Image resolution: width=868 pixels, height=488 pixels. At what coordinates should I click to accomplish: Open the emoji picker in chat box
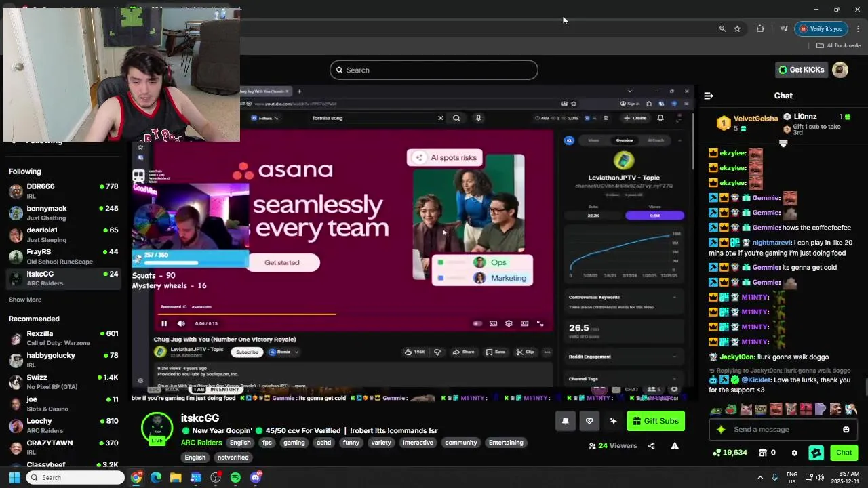pyautogui.click(x=846, y=430)
